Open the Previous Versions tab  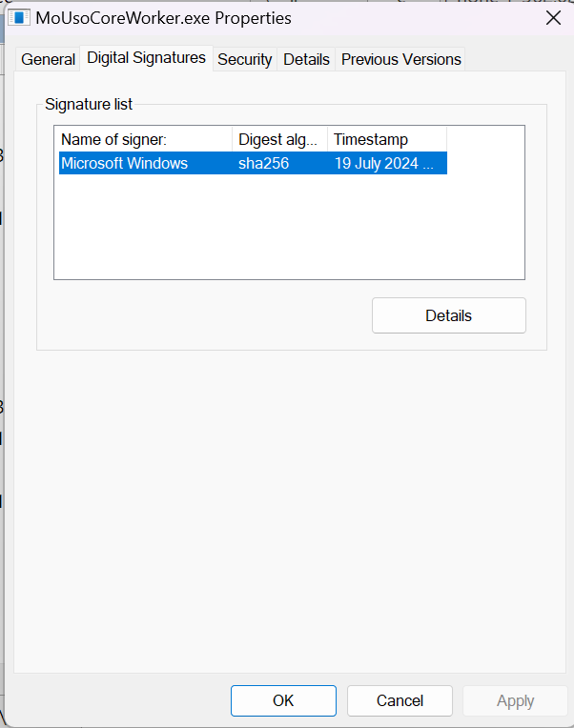[x=401, y=59]
